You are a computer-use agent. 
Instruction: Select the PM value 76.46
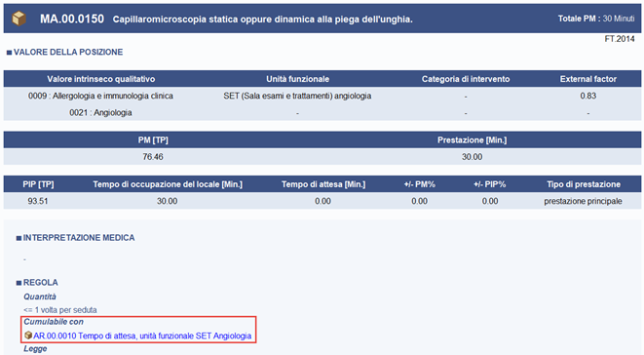click(x=153, y=157)
